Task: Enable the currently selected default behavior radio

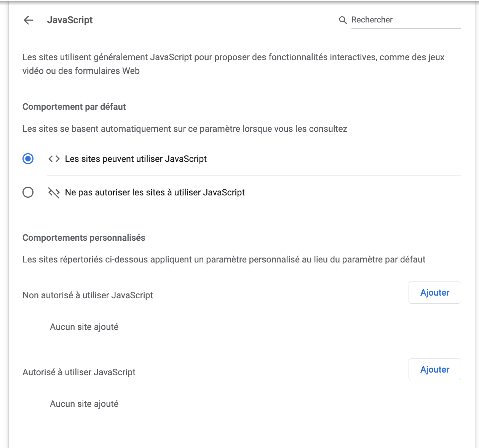Action: click(x=27, y=159)
